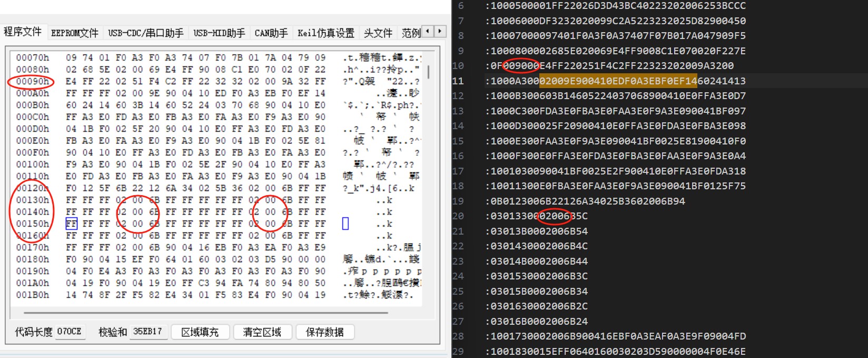Open the EEPROM文件 tab
Screen dimensions: 868x358
tap(75, 33)
